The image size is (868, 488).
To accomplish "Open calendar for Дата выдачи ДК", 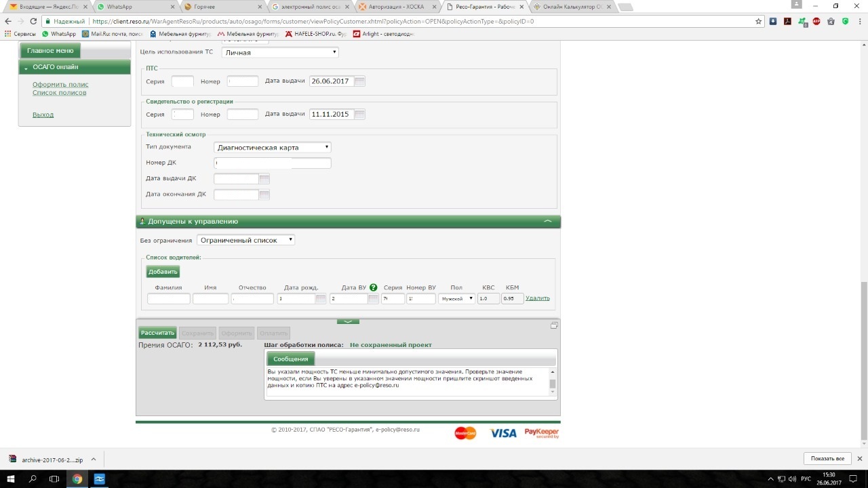I will [264, 179].
